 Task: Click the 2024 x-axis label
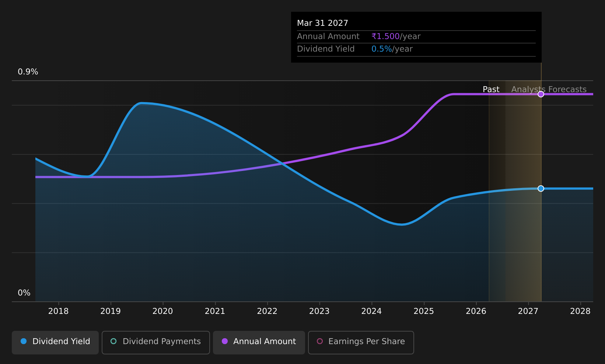coord(371,311)
